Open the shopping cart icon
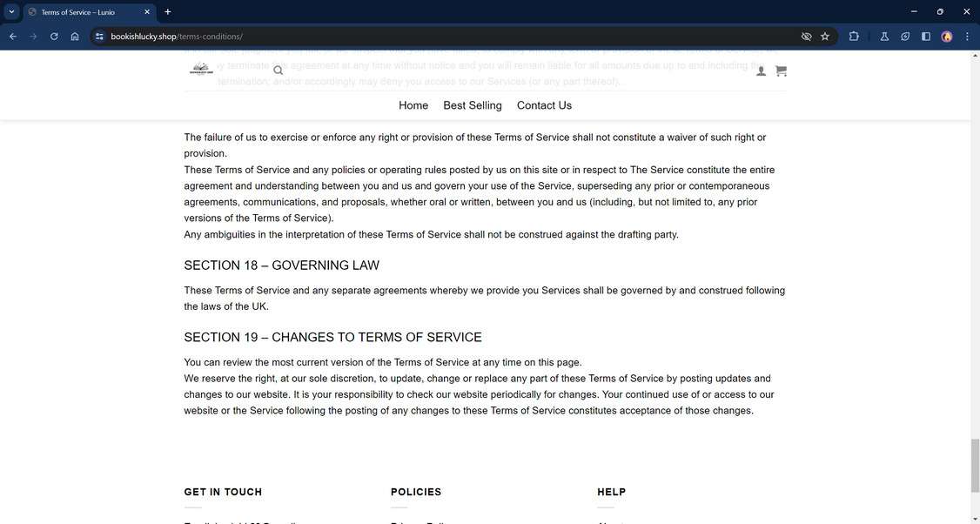Viewport: 980px width, 524px height. 781,71
